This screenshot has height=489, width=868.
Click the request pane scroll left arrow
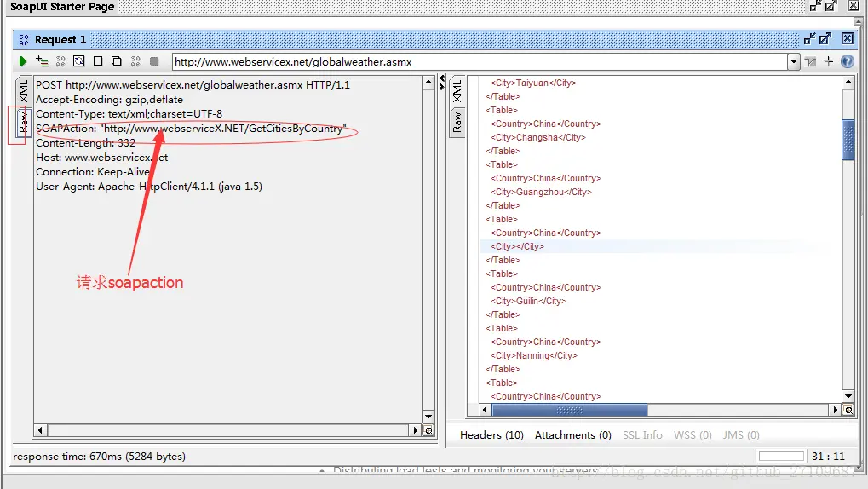40,430
